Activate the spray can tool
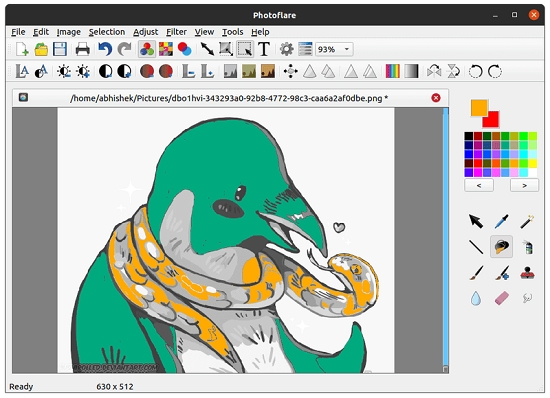 [x=528, y=247]
